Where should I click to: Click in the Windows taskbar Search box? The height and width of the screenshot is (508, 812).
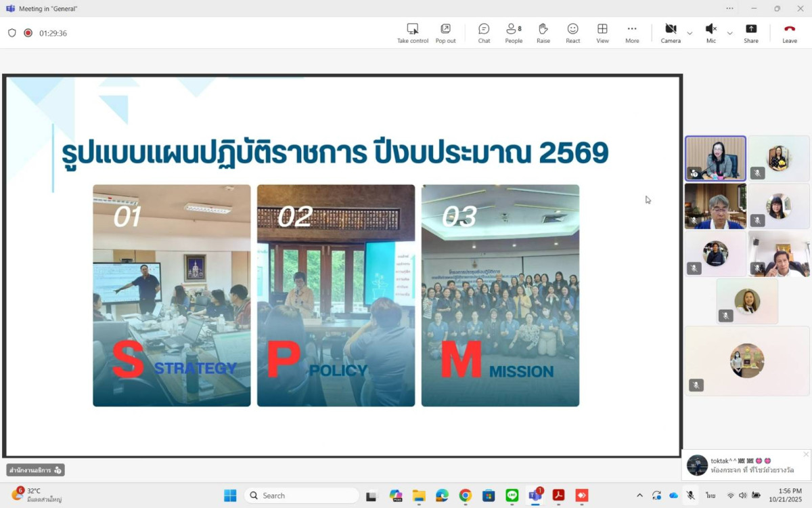(x=301, y=496)
